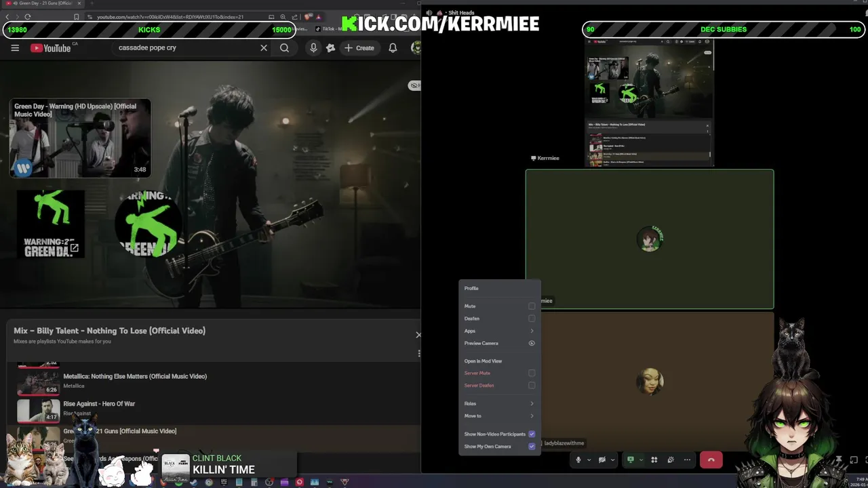Click the YouTube search input field
The image size is (868, 488).
click(186, 48)
